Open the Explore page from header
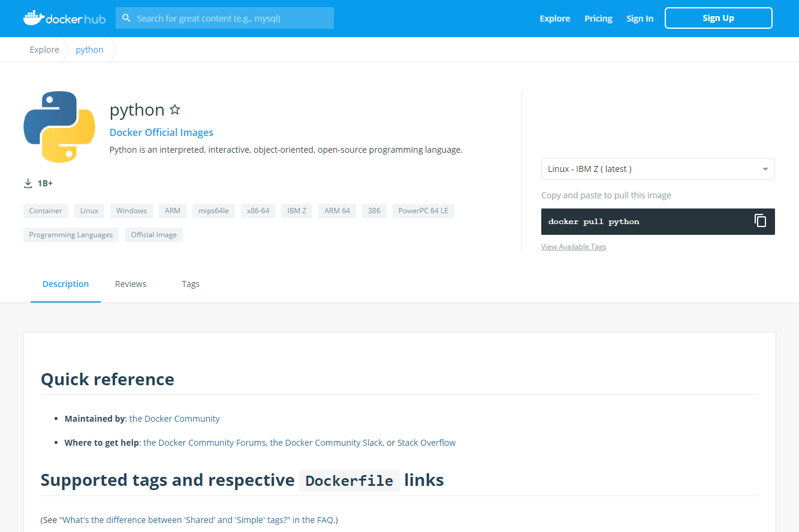799x532 pixels. pos(554,19)
